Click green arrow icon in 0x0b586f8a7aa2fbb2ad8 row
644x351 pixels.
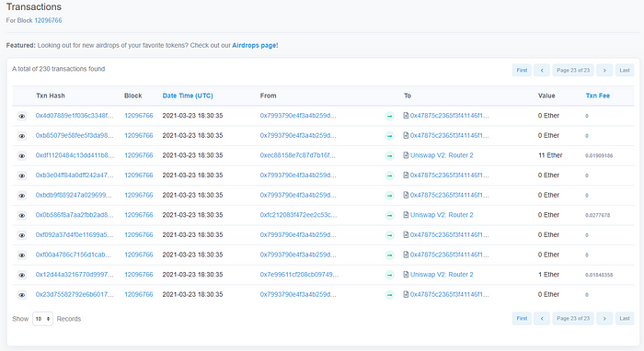coord(389,215)
